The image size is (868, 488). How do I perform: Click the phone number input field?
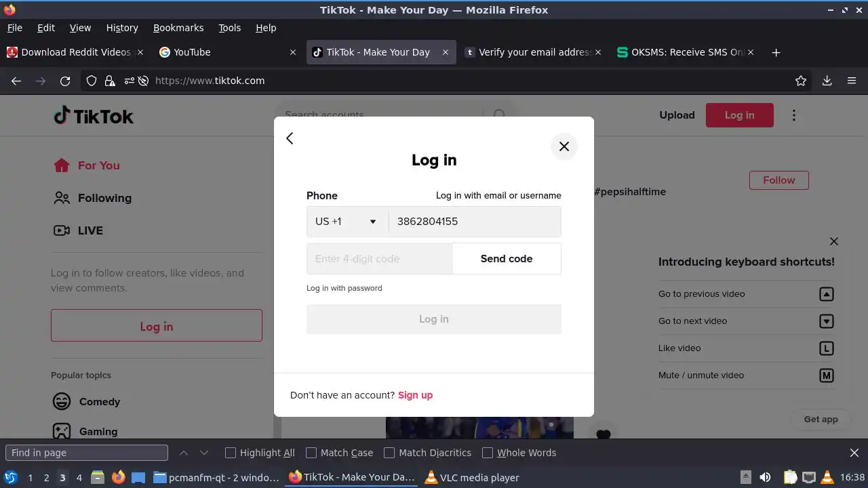click(475, 222)
